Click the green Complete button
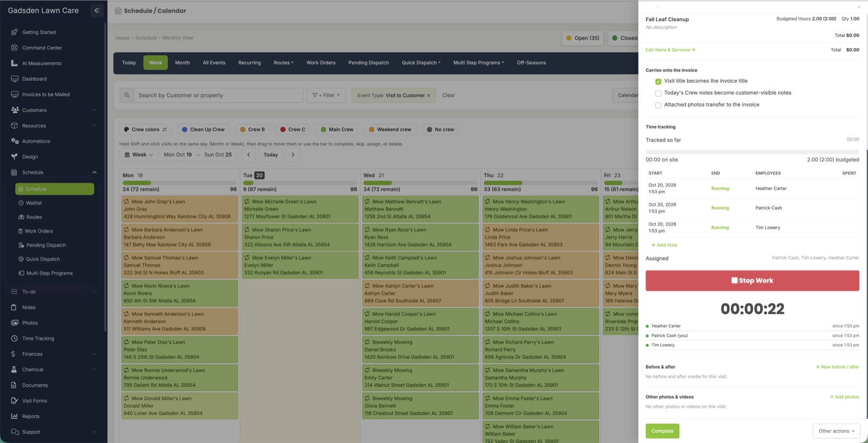The image size is (868, 443). (x=662, y=431)
